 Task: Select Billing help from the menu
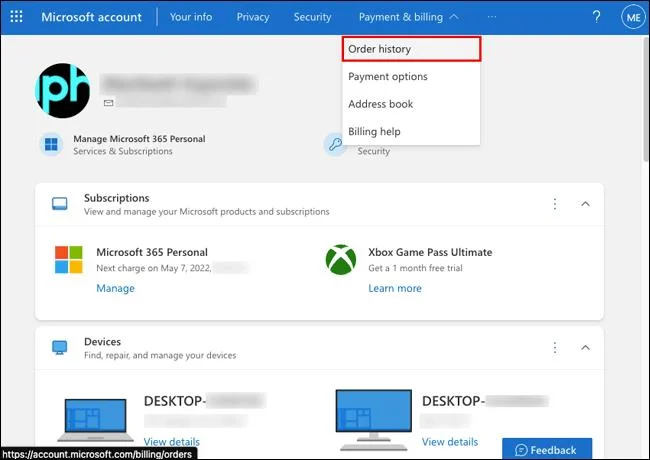click(x=411, y=132)
